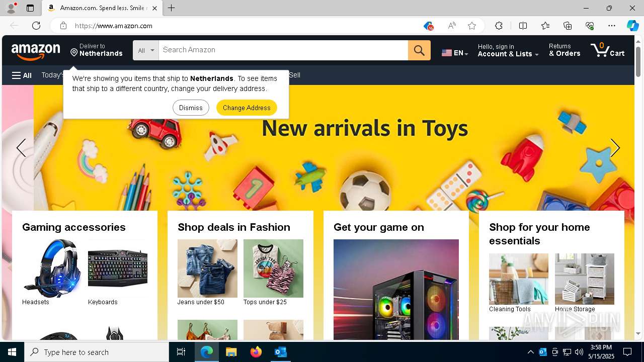Click the orange search magnifier button

click(419, 50)
